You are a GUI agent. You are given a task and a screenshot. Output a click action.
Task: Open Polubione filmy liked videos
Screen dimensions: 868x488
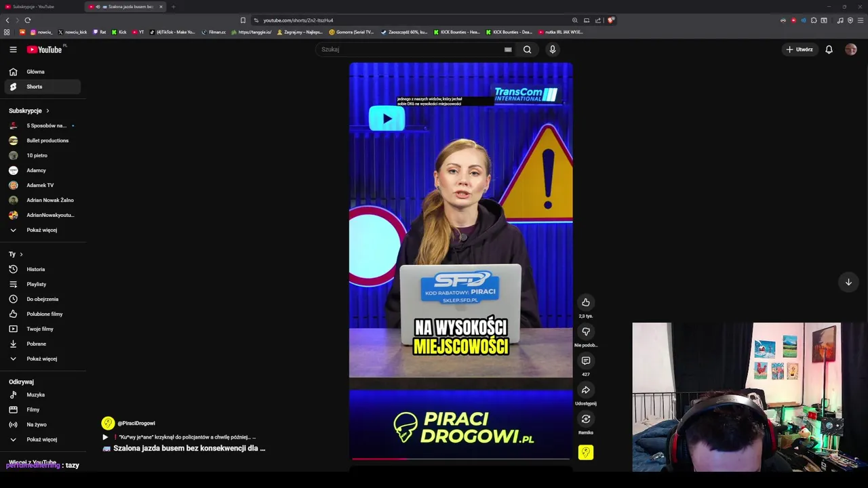pyautogui.click(x=43, y=314)
